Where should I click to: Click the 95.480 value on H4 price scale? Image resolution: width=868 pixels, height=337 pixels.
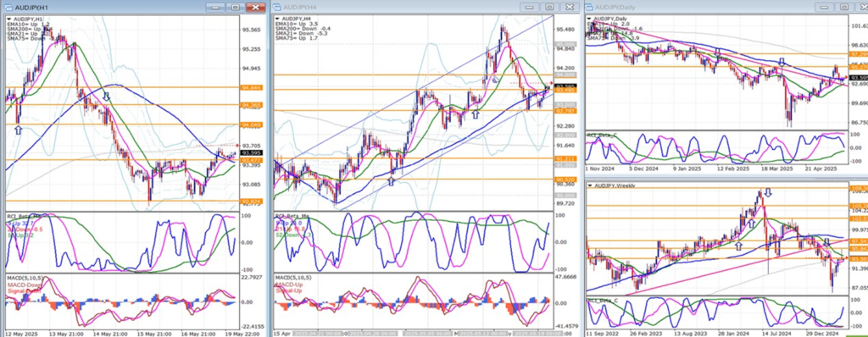(565, 30)
